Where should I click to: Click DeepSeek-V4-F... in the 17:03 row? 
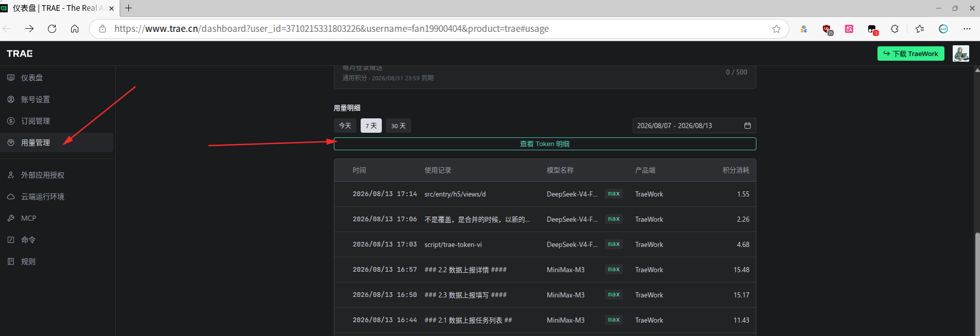pyautogui.click(x=572, y=244)
